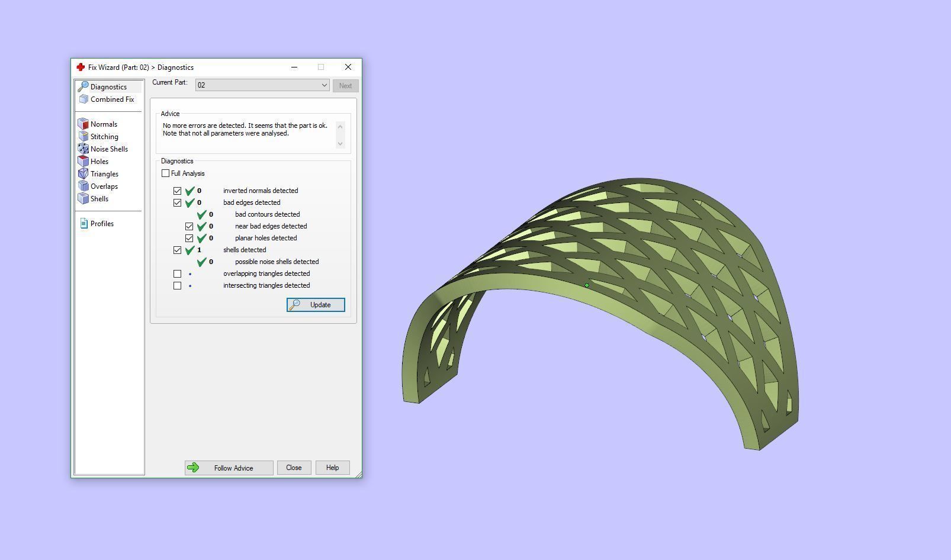Select the Stitching icon in sidebar

(x=83, y=137)
